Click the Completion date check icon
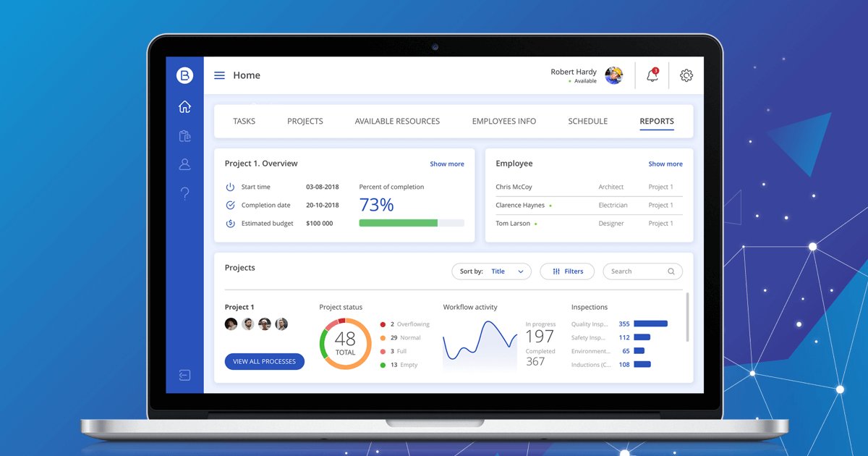The image size is (868, 456). click(x=230, y=205)
